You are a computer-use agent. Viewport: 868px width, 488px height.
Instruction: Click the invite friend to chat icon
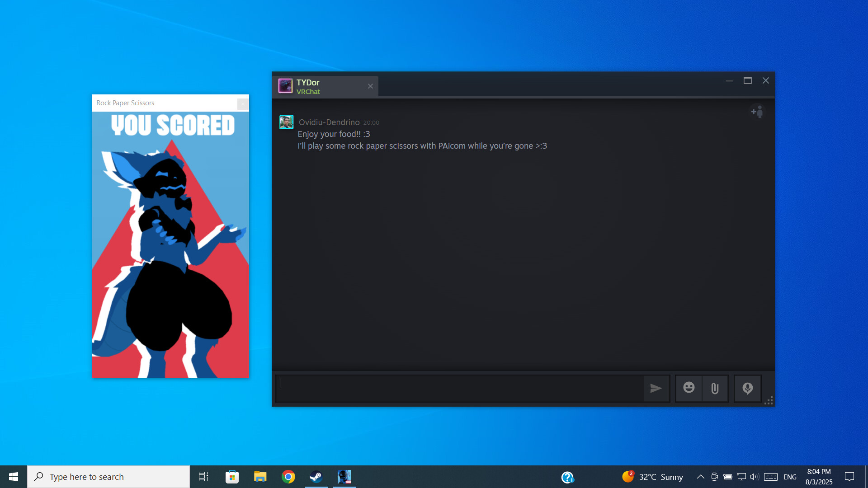[x=757, y=112]
